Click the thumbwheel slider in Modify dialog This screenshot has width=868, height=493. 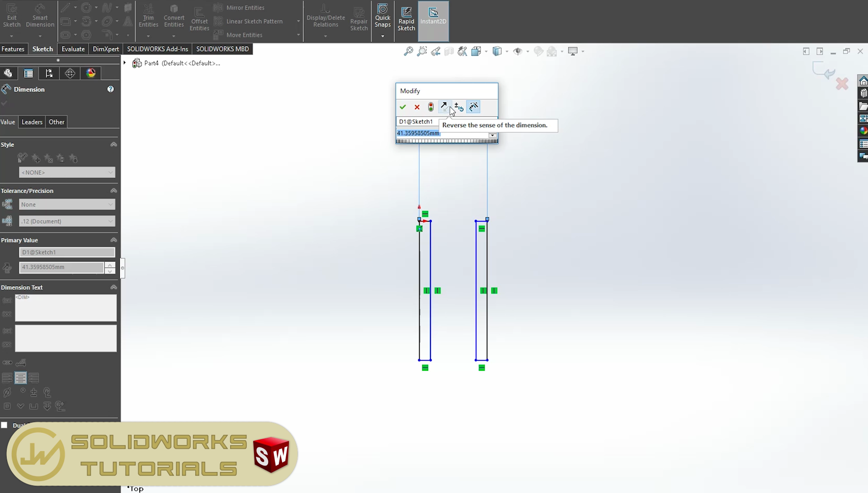tap(447, 141)
